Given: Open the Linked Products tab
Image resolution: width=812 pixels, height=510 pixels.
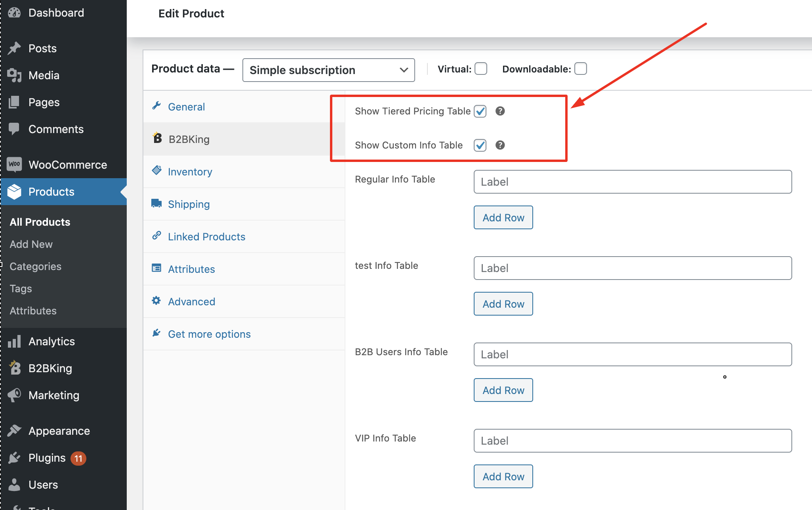Looking at the screenshot, I should [244, 236].
